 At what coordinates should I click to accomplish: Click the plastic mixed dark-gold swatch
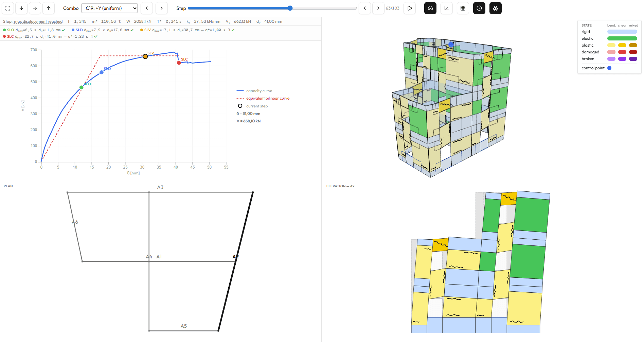[633, 45]
